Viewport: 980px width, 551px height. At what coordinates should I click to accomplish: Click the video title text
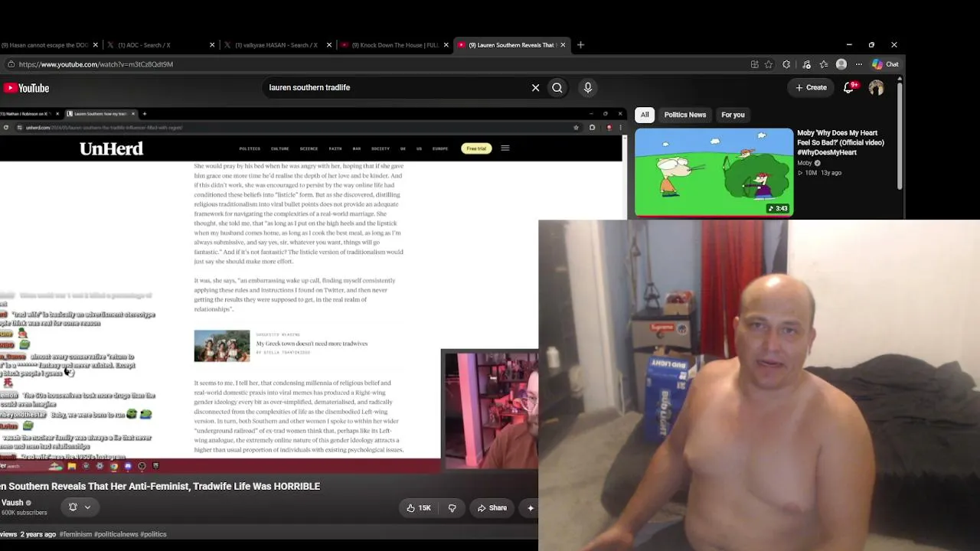pos(160,486)
